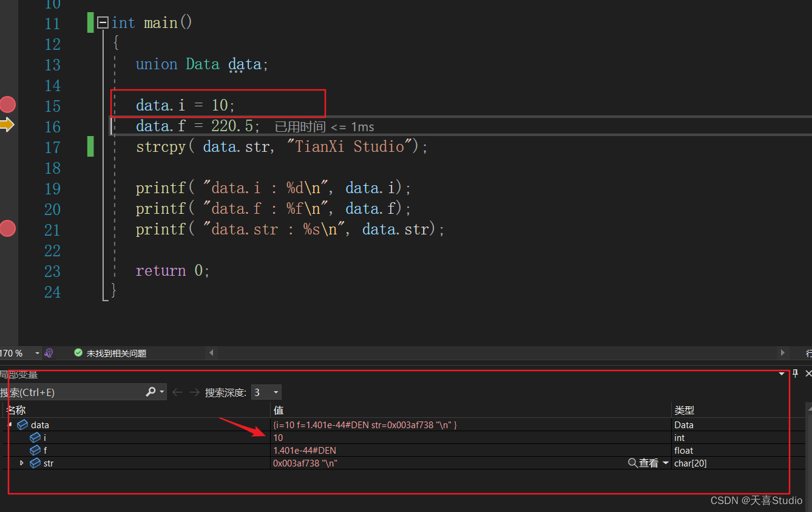Screen dimensions: 812x512
Task: Close the locals variables panel
Action: [x=808, y=373]
